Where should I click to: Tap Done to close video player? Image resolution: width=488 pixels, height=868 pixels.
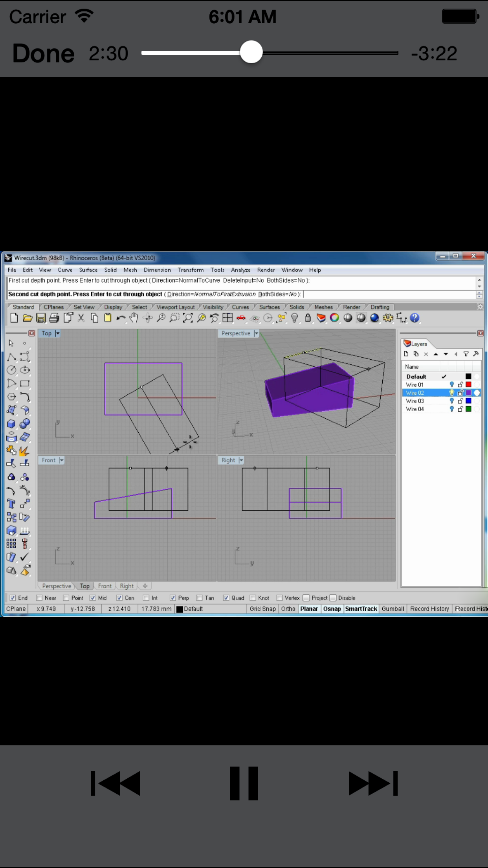click(43, 53)
